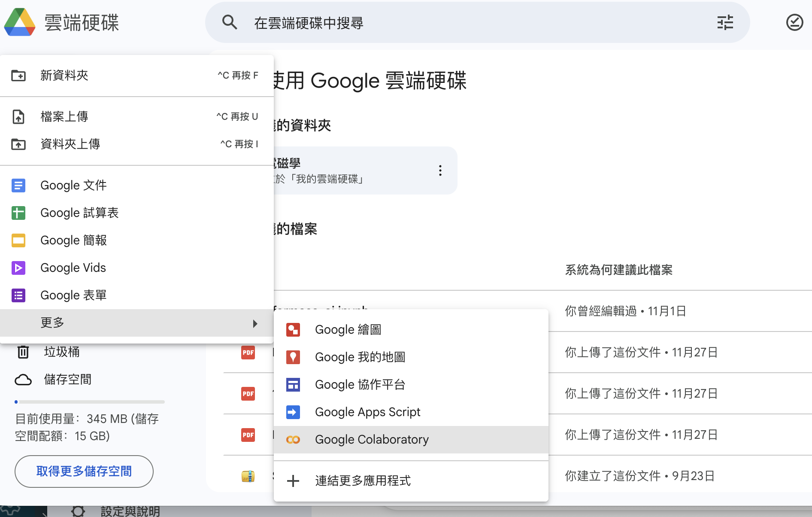Open the search filter options icon
The image size is (812, 517).
[x=725, y=22]
